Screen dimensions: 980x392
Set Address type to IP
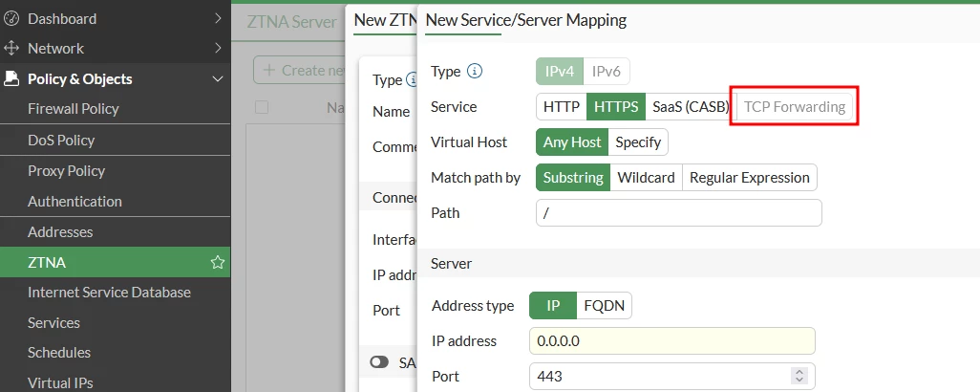coord(553,306)
